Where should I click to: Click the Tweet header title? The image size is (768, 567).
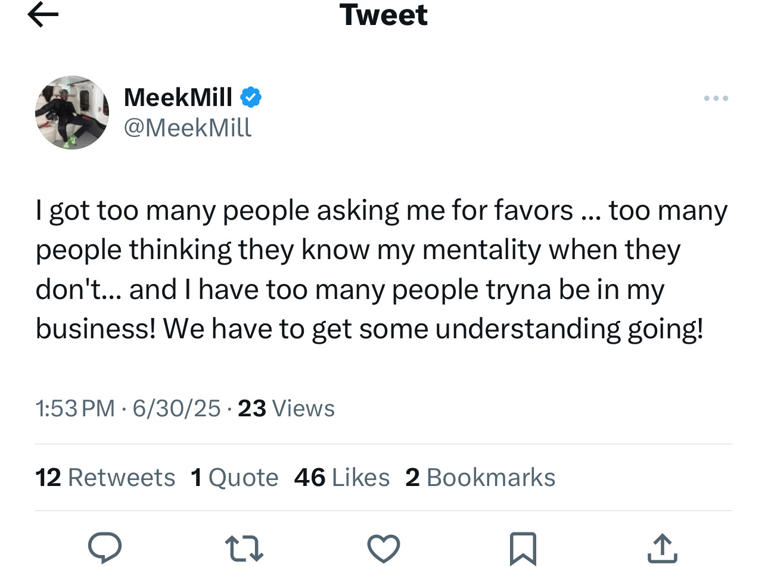point(384,15)
